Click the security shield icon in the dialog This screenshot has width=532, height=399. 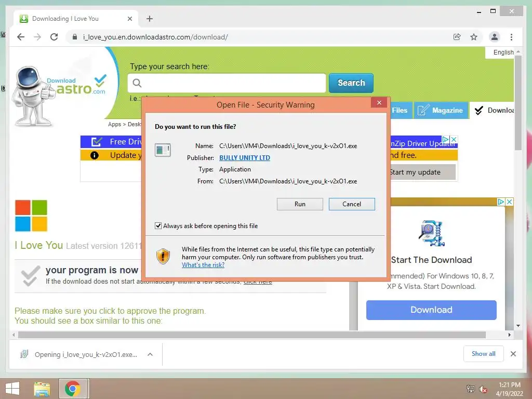pyautogui.click(x=163, y=256)
